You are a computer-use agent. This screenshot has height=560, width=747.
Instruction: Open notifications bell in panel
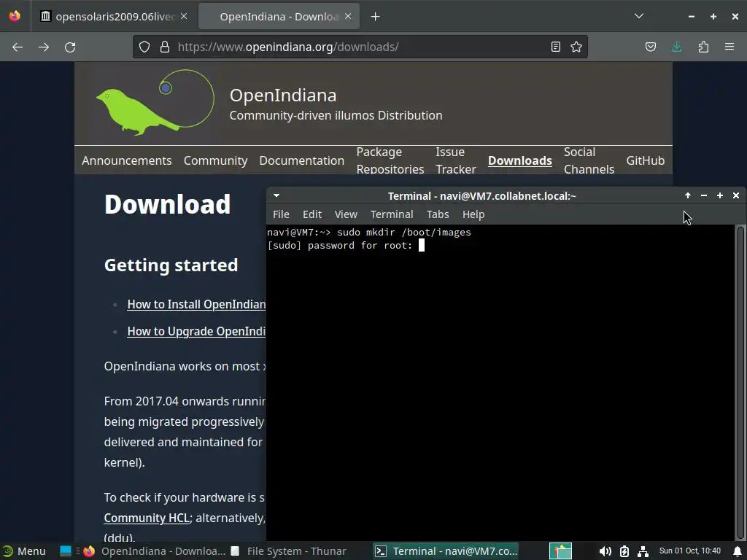tap(738, 551)
